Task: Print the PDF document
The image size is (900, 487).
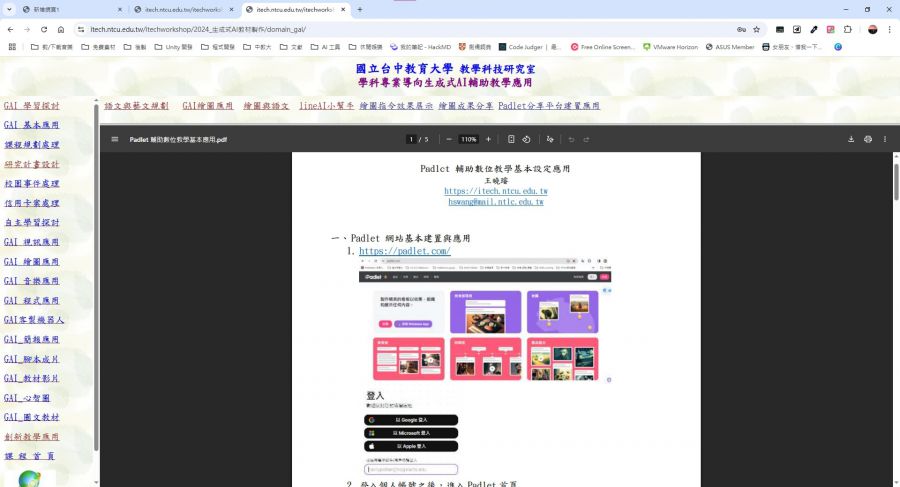Action: 867,139
